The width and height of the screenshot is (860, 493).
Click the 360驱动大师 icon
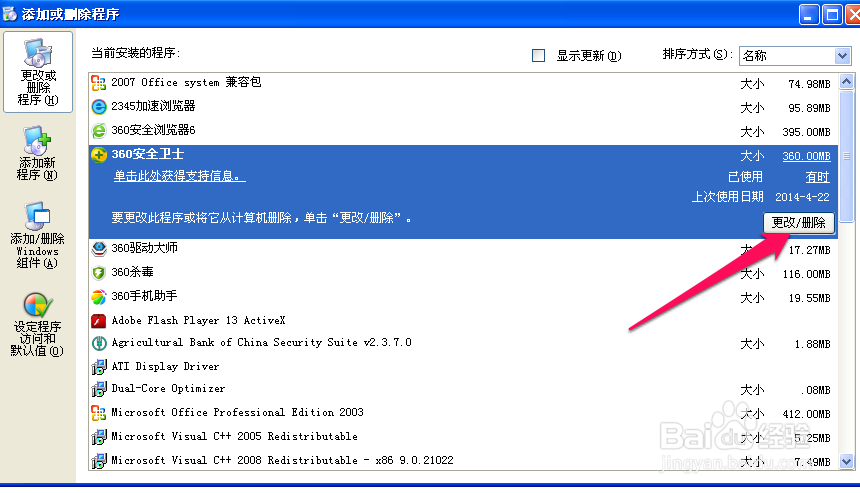[x=99, y=249]
